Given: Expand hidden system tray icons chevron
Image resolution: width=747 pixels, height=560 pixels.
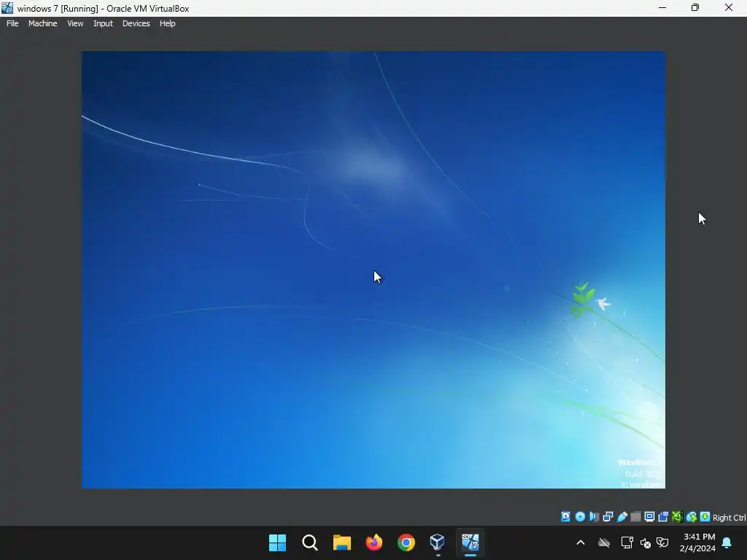Looking at the screenshot, I should coord(580,542).
